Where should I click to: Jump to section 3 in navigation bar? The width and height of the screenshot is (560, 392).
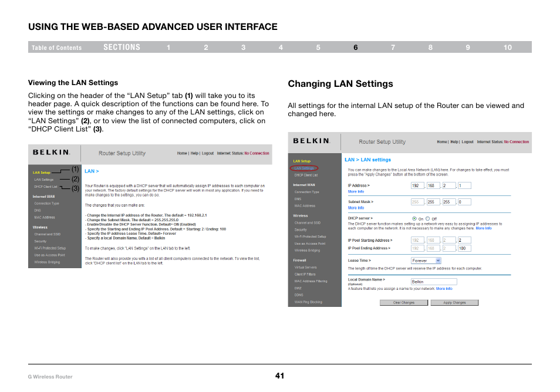(x=243, y=48)
